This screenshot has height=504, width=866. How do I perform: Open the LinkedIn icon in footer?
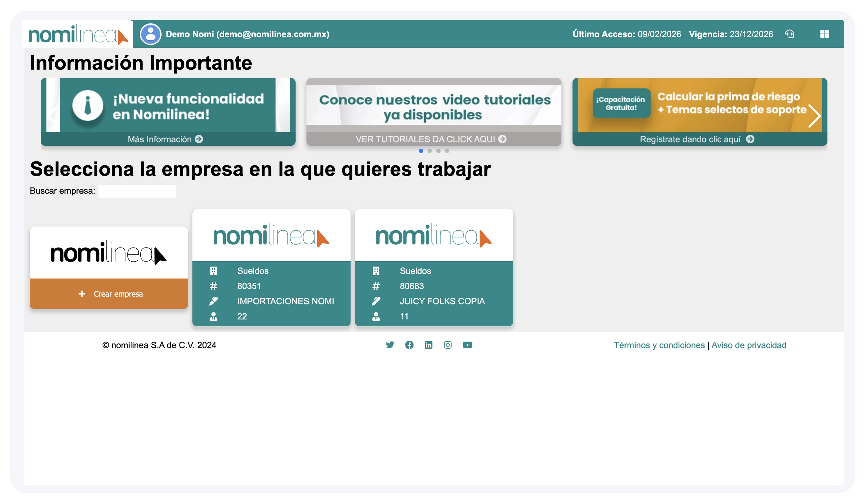429,345
